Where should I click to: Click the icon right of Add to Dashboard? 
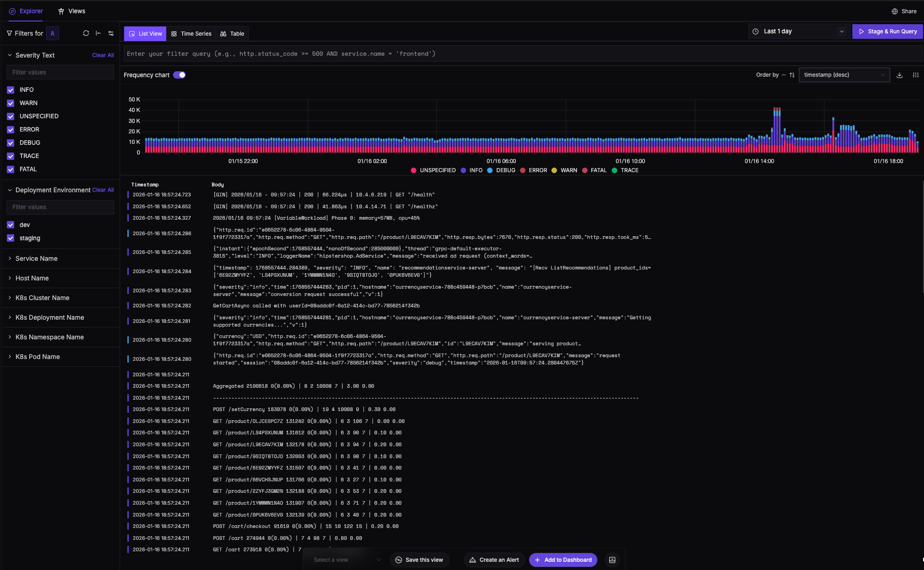click(x=612, y=560)
